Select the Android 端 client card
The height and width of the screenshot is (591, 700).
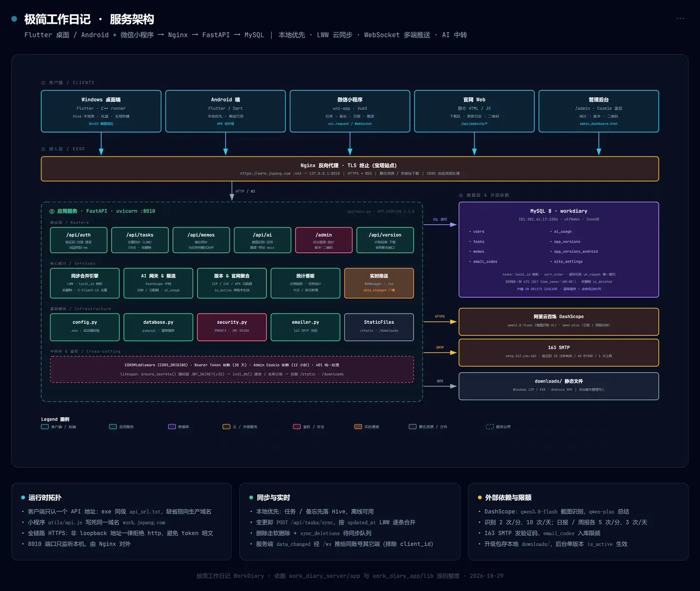[226, 111]
